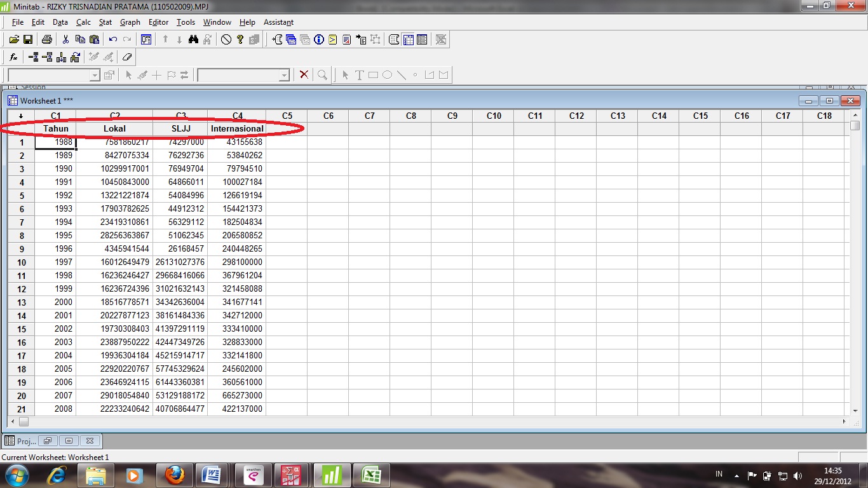Undo the last action
The image size is (868, 488).
click(x=112, y=39)
